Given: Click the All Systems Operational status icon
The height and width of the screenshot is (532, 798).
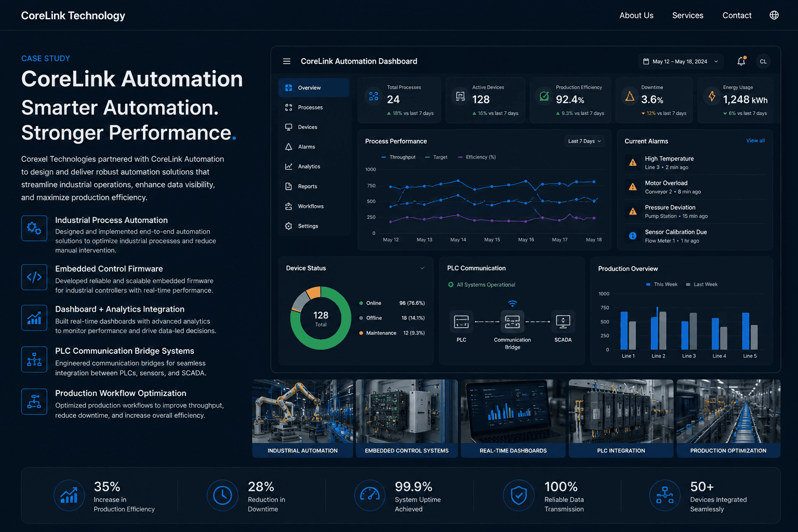Looking at the screenshot, I should 451,285.
